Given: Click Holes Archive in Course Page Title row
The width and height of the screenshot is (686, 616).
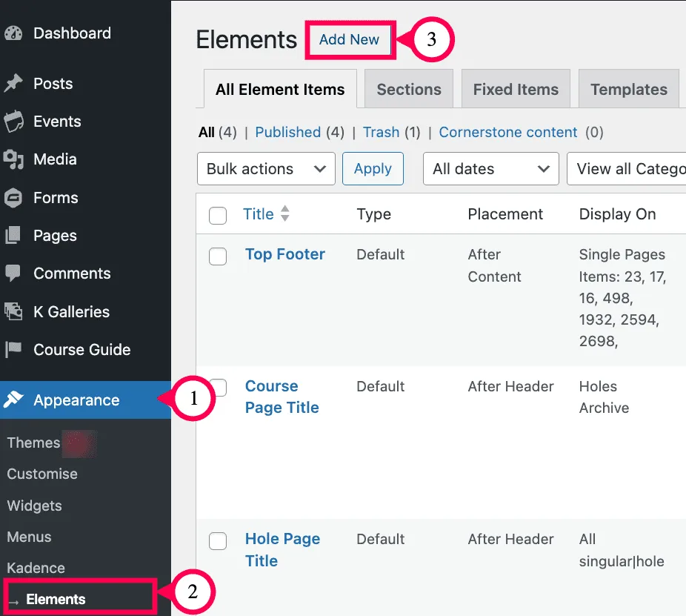Looking at the screenshot, I should pos(604,397).
